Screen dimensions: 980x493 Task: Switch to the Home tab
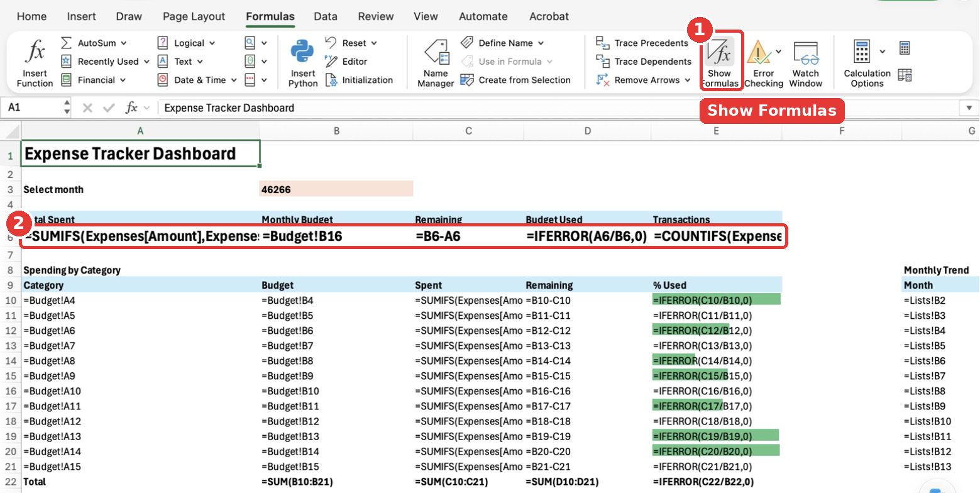[31, 16]
